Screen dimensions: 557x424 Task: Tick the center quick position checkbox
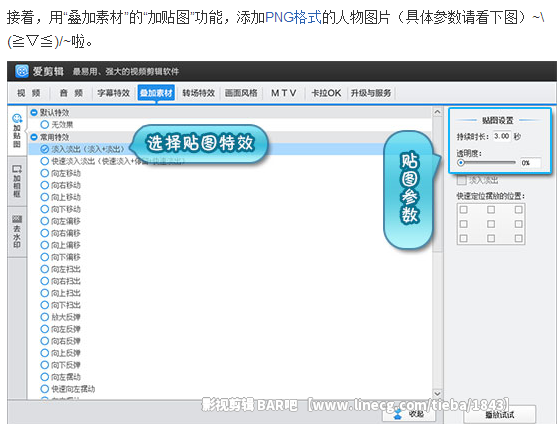491,224
